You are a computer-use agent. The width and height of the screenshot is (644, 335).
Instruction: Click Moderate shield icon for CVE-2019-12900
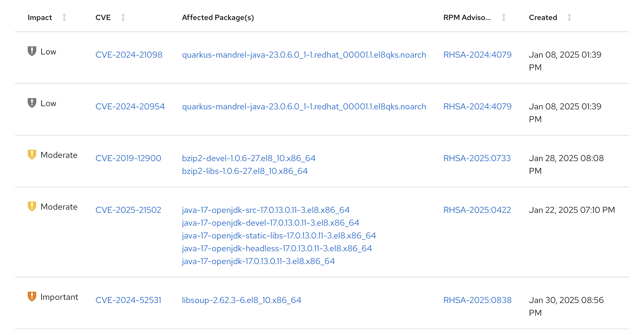[32, 155]
